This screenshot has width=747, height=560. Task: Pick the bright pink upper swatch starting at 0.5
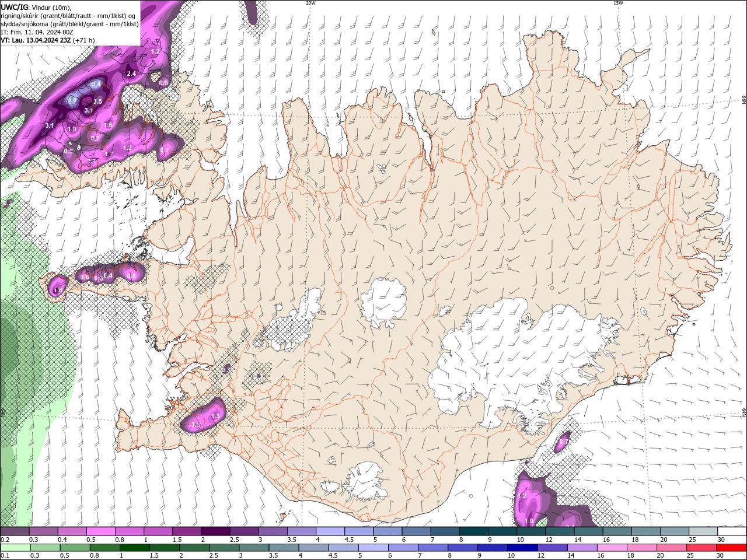pyautogui.click(x=100, y=531)
